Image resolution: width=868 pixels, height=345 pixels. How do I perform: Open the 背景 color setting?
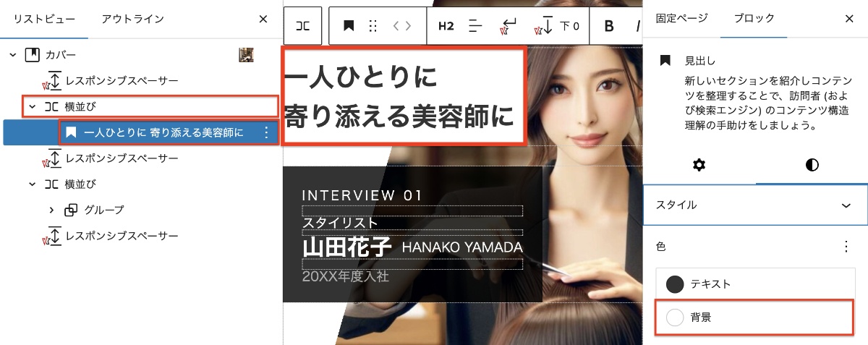click(x=754, y=318)
